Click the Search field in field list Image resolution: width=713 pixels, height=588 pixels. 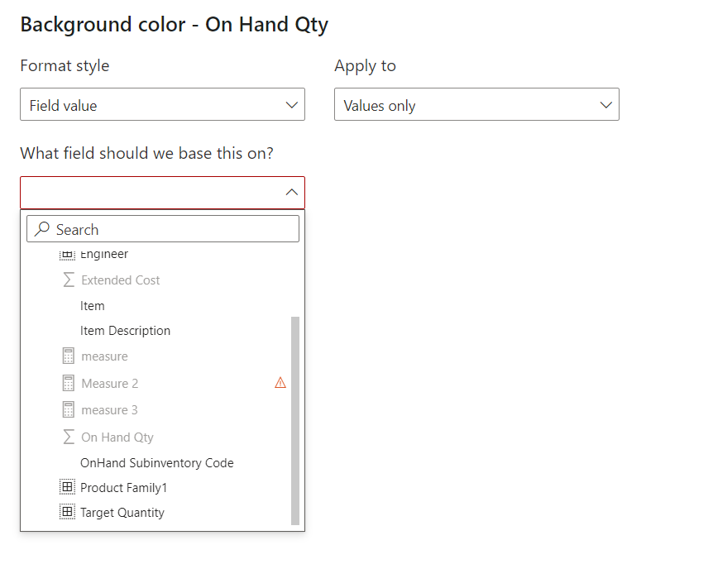(163, 229)
